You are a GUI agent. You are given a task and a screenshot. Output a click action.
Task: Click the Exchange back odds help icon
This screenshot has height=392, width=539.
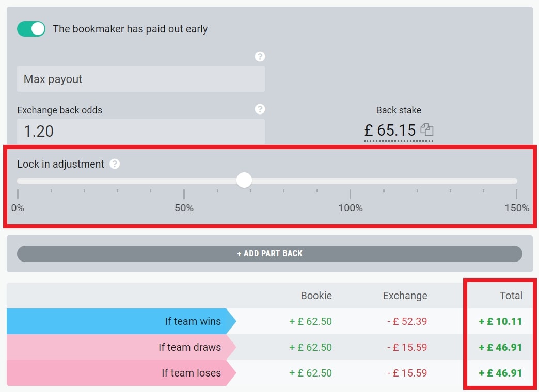tap(260, 109)
